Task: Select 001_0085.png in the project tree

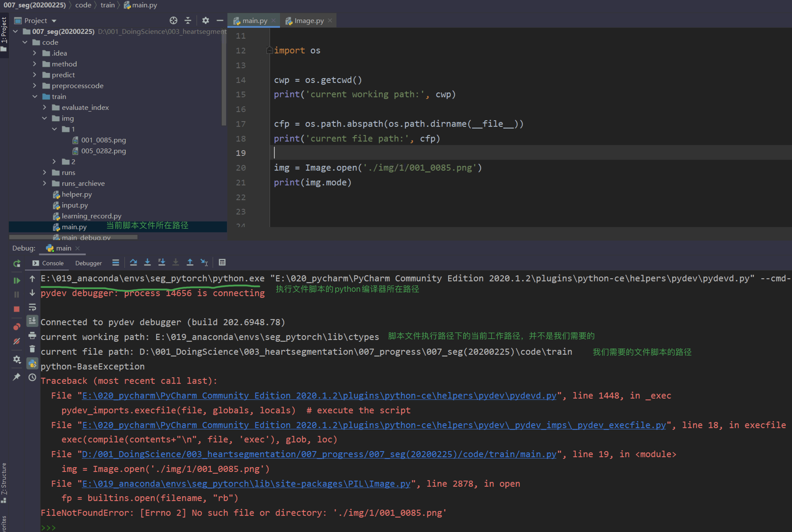Action: coord(104,140)
